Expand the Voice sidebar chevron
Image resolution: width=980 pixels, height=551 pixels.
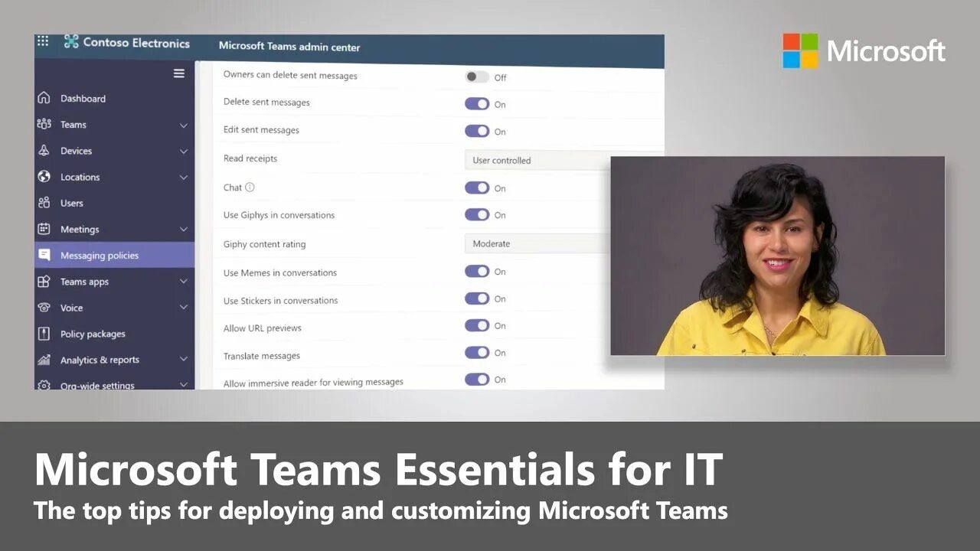click(x=184, y=308)
